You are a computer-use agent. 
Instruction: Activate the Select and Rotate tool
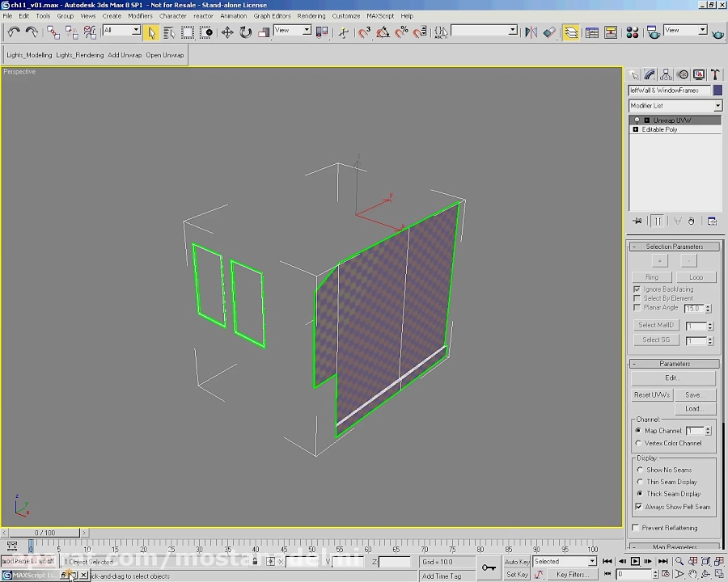[x=245, y=32]
